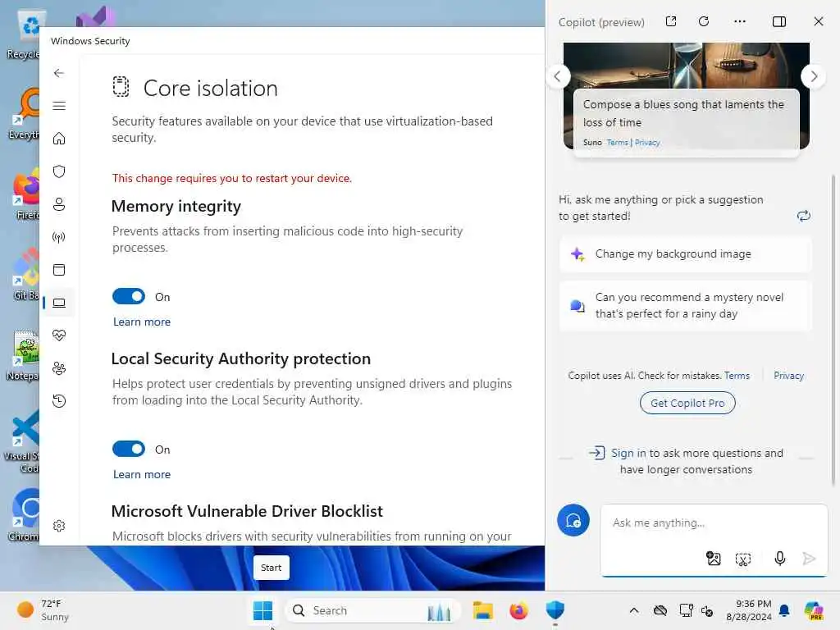Image resolution: width=840 pixels, height=630 pixels.
Task: Open Windows Security taskbar icon
Action: (555, 610)
